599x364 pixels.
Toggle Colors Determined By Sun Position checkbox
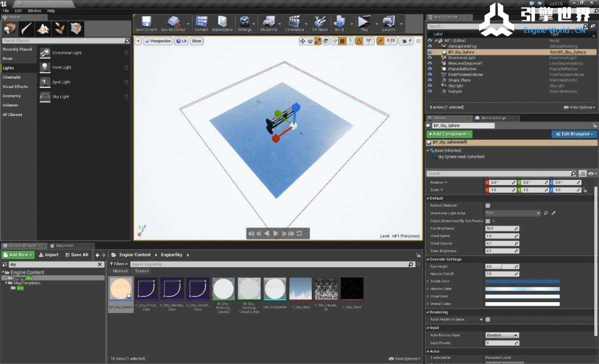tap(488, 221)
